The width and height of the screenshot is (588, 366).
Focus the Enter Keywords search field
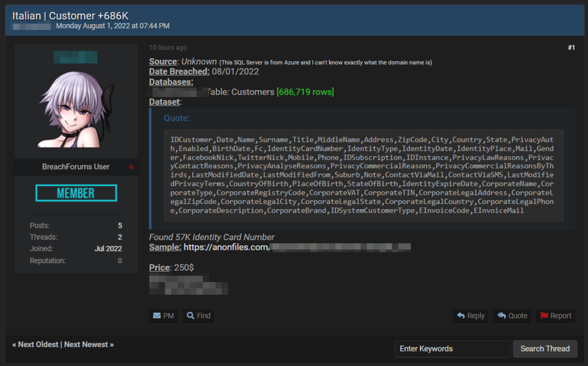452,349
